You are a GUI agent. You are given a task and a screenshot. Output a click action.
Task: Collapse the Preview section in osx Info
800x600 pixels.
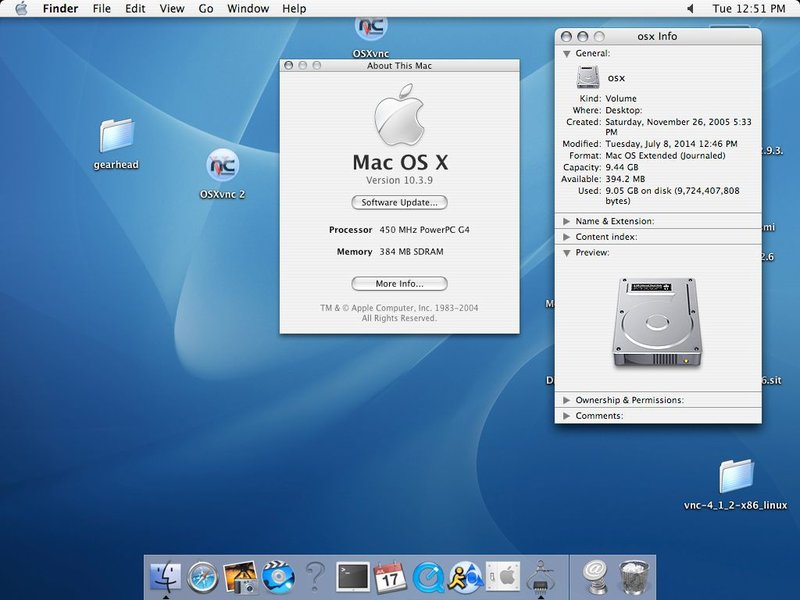point(566,253)
